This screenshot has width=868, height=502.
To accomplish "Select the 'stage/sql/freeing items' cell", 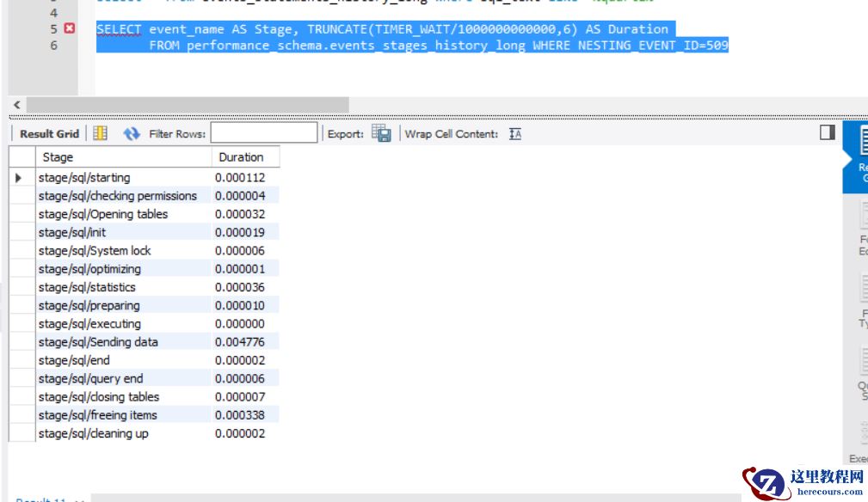I will [123, 414].
